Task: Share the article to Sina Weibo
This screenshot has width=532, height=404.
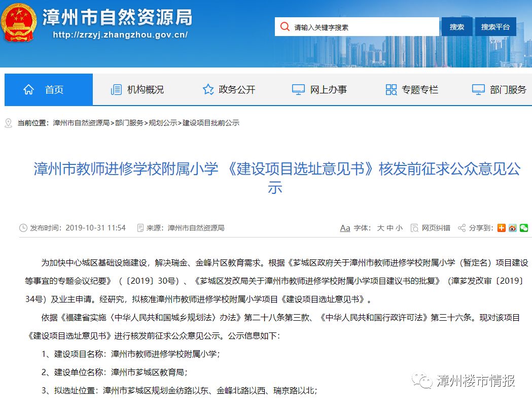Action: click(x=513, y=228)
